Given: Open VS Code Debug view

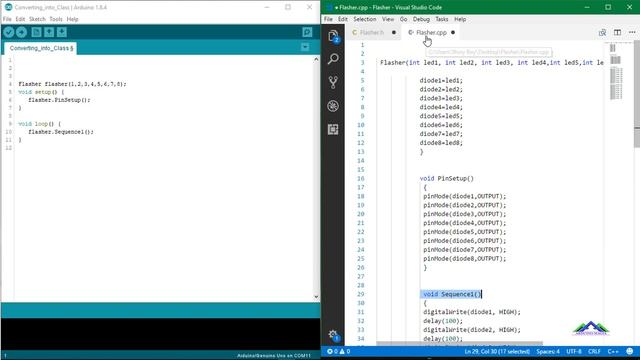Looking at the screenshot, I should (333, 106).
